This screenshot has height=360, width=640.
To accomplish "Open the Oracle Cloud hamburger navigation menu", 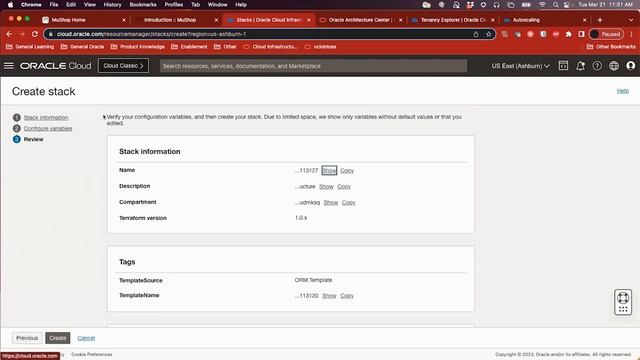I will click(x=9, y=66).
